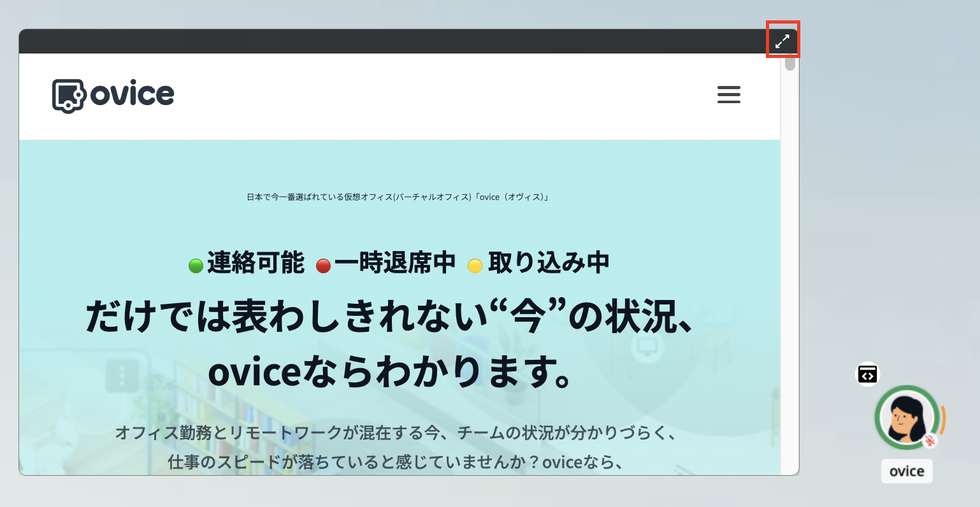Click the '連絡可能' status text
Screen dimensions: 980x507
click(256, 262)
